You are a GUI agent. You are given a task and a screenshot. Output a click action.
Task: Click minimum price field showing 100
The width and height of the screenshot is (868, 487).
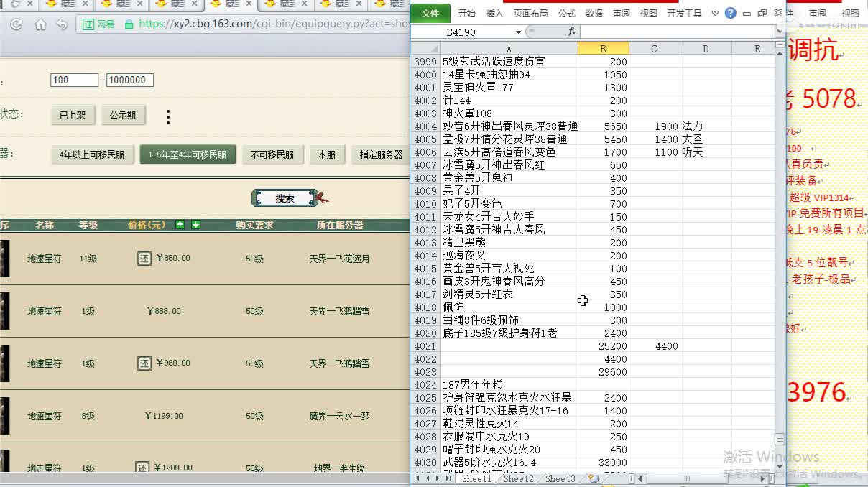pyautogui.click(x=74, y=80)
